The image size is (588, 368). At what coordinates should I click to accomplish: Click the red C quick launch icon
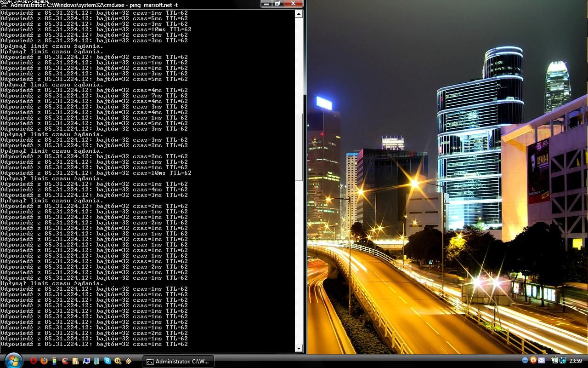(65, 361)
